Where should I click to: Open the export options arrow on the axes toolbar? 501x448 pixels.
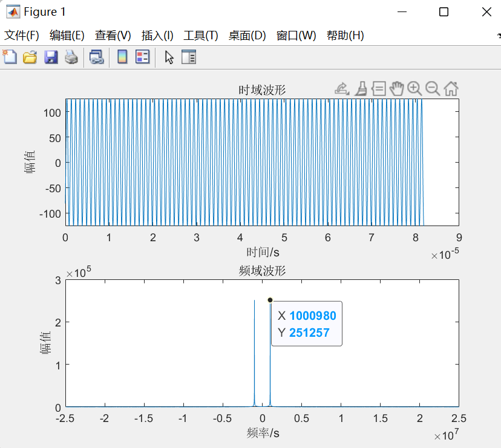pos(347,93)
